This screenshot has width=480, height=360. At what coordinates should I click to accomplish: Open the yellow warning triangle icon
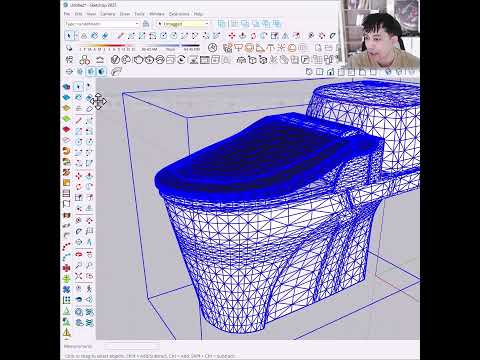(67, 332)
